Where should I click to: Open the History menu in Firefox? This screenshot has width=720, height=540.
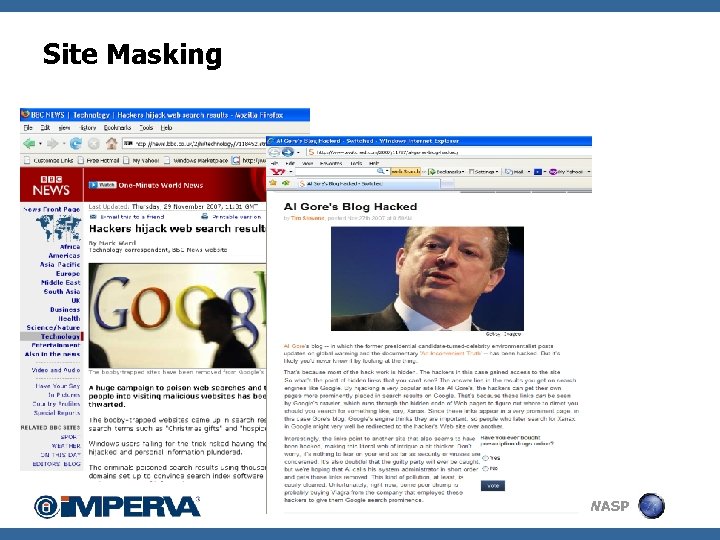pos(88,128)
